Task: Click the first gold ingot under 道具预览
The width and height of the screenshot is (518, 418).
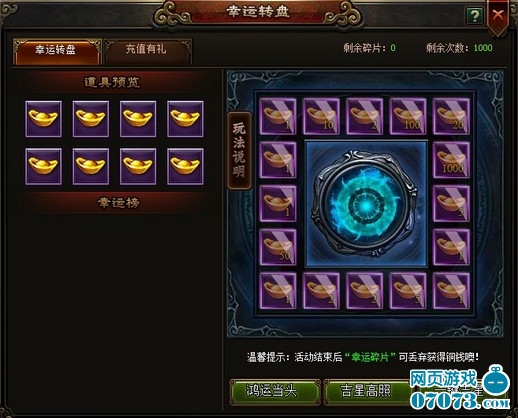Action: pos(43,119)
